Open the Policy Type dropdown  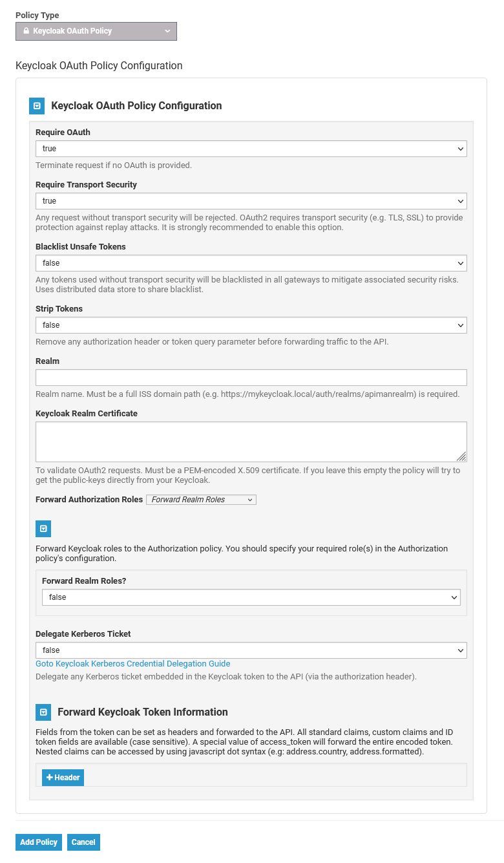coord(96,31)
